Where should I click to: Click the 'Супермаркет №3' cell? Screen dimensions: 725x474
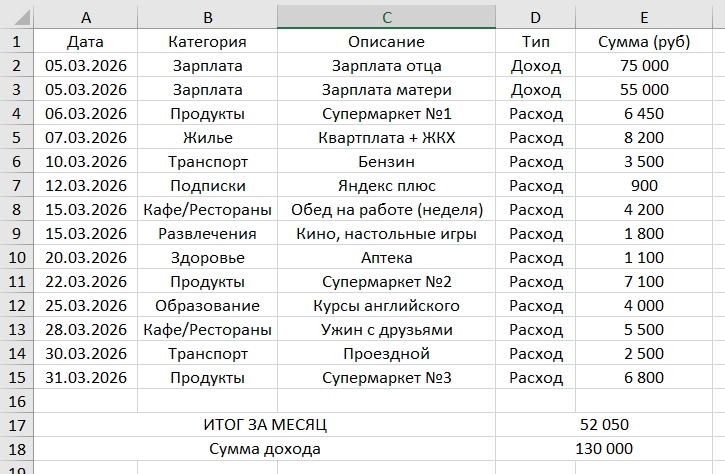coord(386,378)
